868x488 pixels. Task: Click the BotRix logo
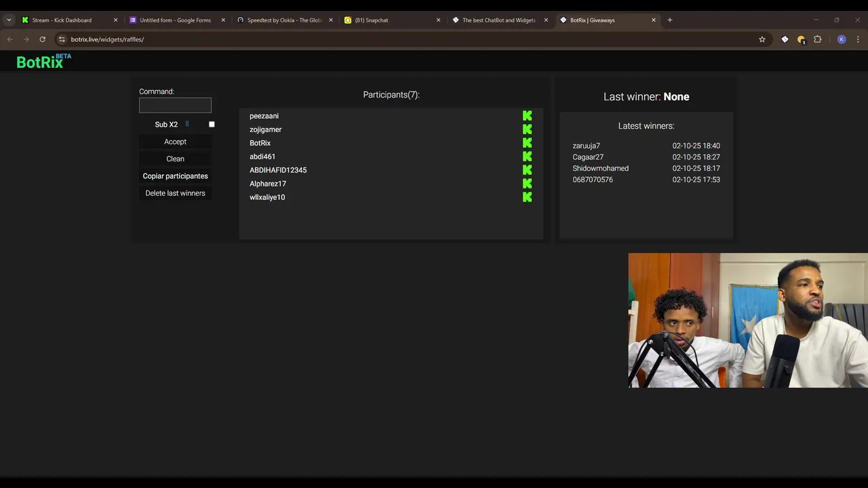pyautogui.click(x=43, y=62)
